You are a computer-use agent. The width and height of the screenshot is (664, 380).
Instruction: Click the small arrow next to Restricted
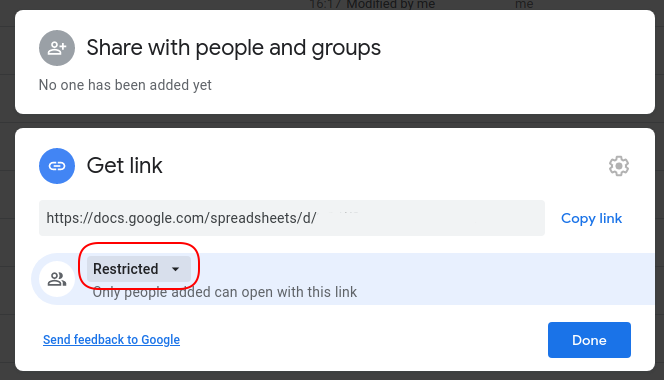coord(175,269)
